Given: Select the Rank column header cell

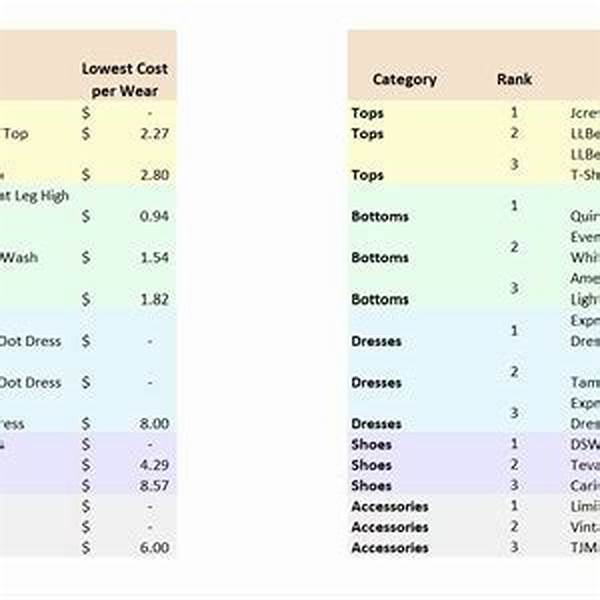Looking at the screenshot, I should 514,79.
